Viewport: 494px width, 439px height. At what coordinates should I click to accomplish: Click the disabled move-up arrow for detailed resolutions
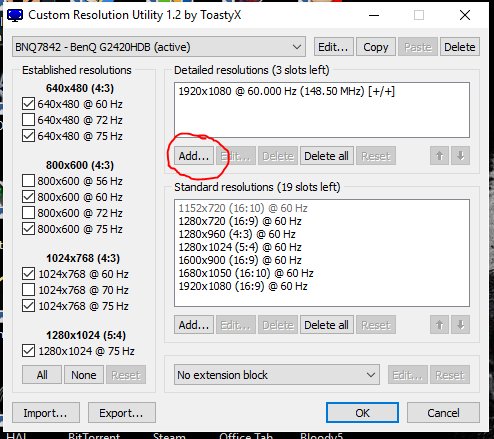(439, 156)
